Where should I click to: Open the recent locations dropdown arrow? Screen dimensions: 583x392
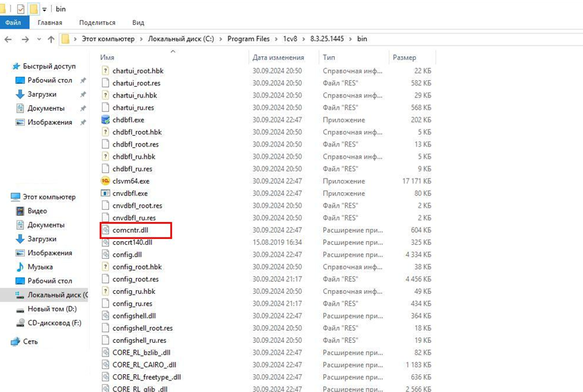(38, 40)
